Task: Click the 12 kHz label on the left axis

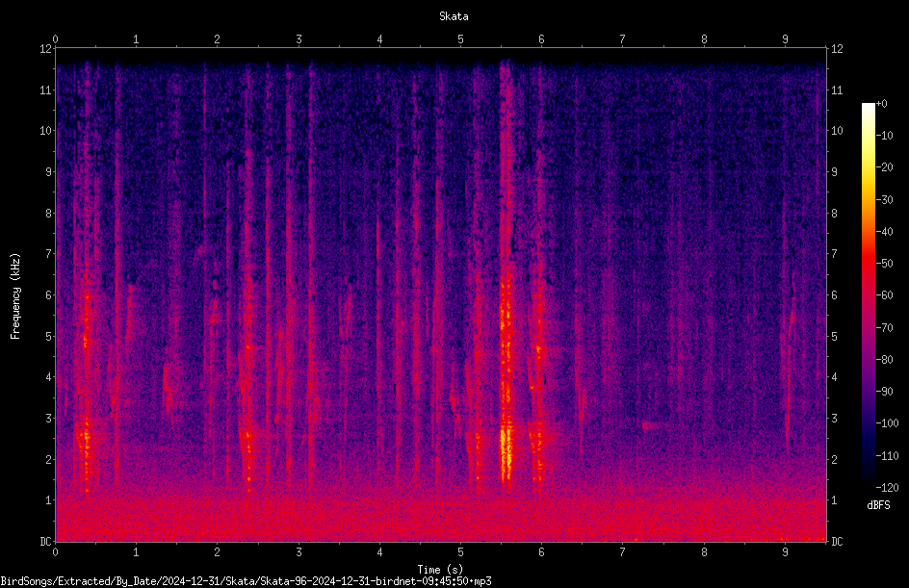Action: [46, 49]
